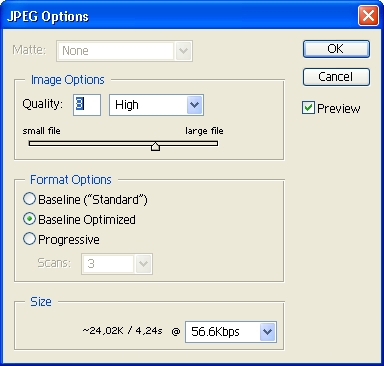
Task: Click the 56.6Kbps dropdown arrow icon
Action: pyautogui.click(x=267, y=332)
